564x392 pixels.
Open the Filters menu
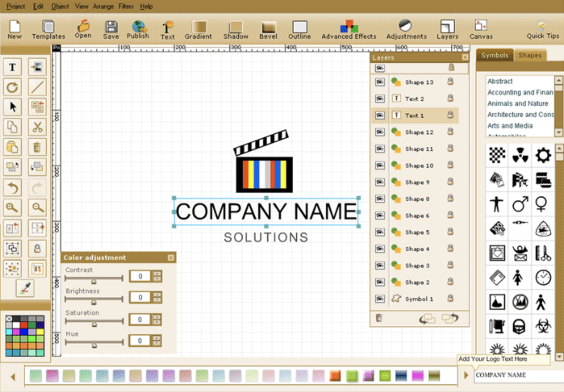click(126, 6)
